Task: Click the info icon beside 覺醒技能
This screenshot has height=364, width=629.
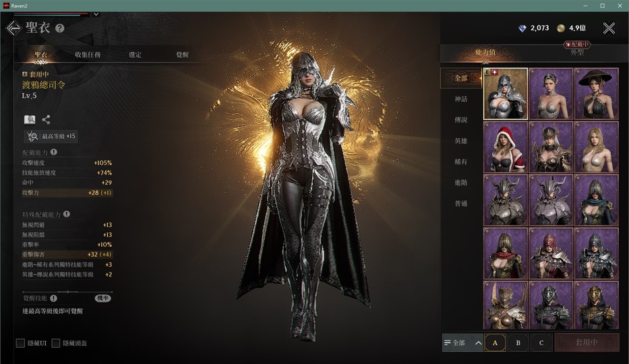Action: pos(53,298)
